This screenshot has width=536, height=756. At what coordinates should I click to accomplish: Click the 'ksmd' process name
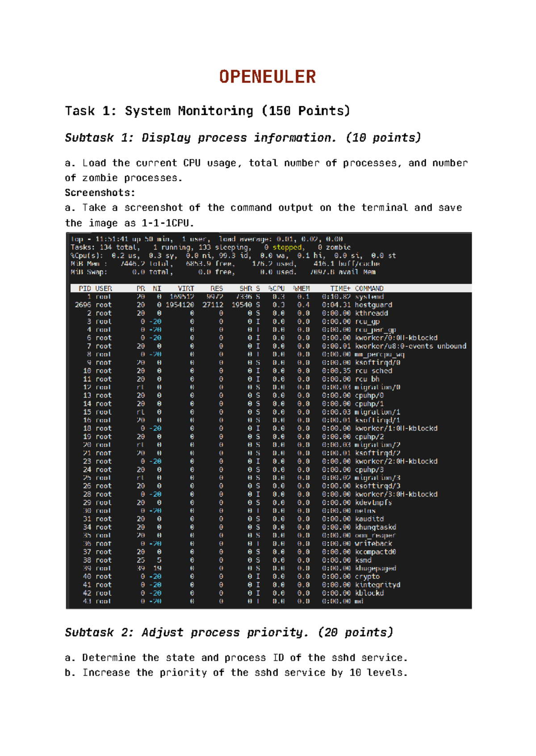(x=363, y=560)
